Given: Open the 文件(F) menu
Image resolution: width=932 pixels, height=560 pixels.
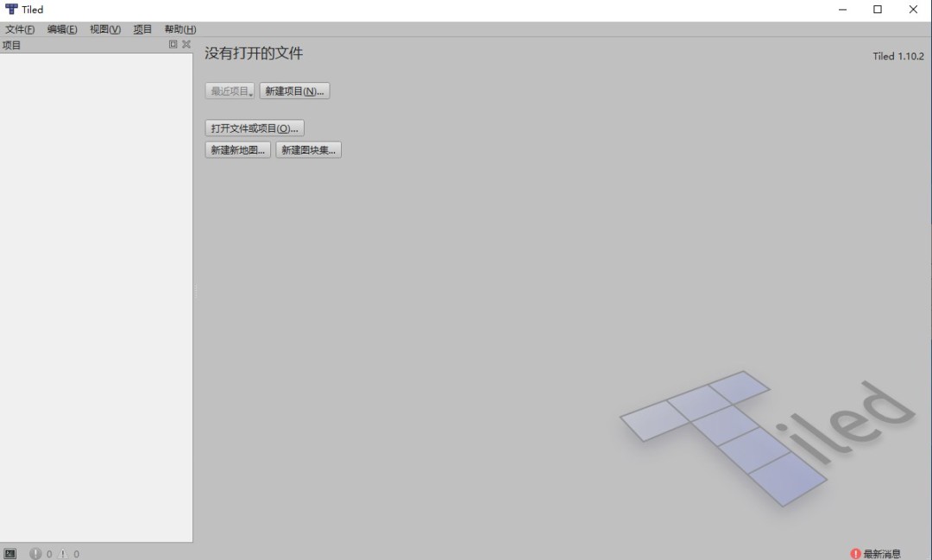Looking at the screenshot, I should click(x=18, y=28).
